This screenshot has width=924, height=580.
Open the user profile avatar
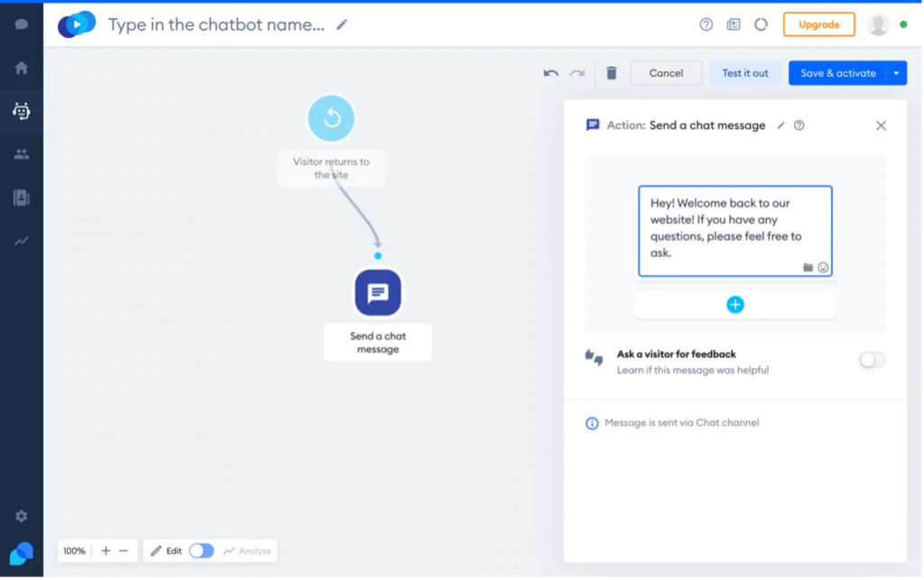pyautogui.click(x=878, y=24)
